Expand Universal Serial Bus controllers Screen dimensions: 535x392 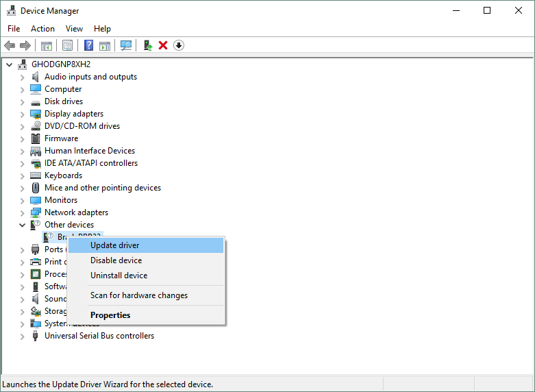pos(22,336)
